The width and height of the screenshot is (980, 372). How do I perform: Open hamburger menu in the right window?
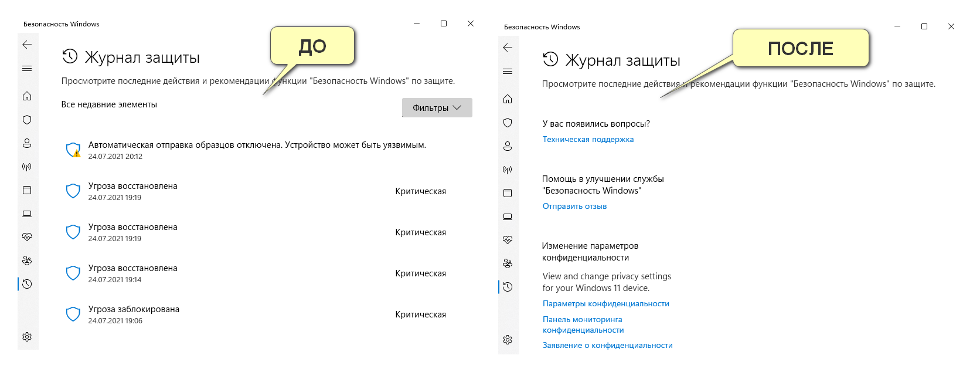coord(508,72)
